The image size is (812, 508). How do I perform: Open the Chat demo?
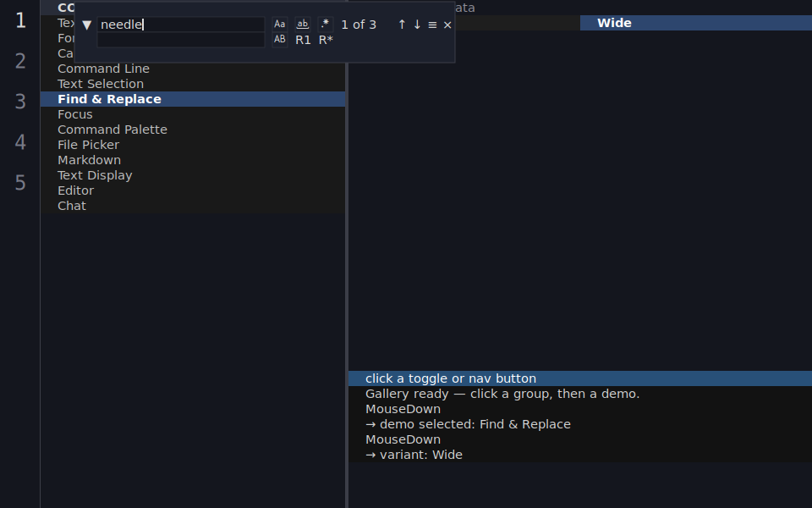[x=193, y=206]
